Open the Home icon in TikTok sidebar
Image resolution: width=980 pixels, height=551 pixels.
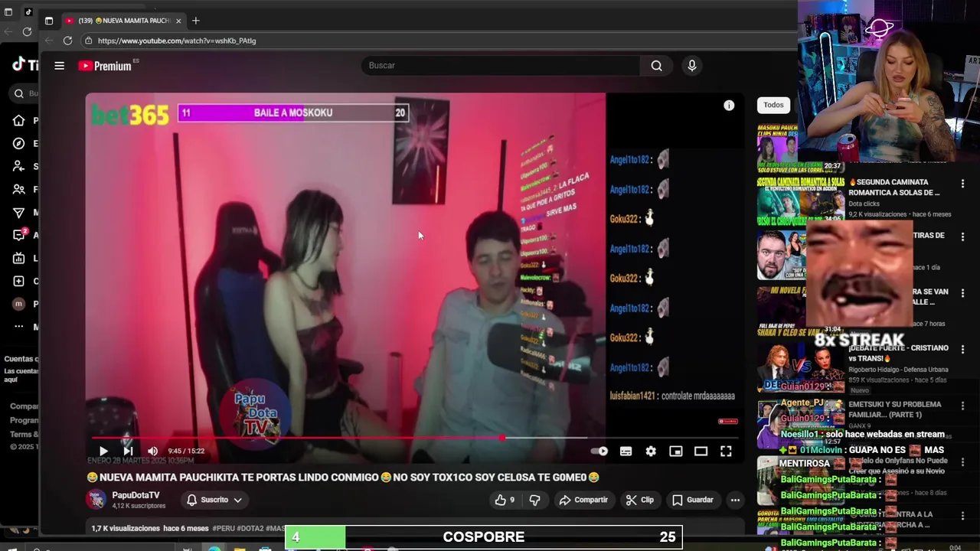pos(18,120)
